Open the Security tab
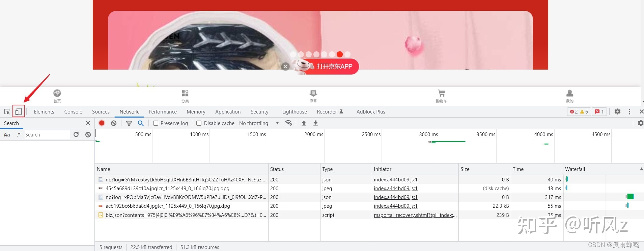The width and height of the screenshot is (644, 251). tap(259, 111)
